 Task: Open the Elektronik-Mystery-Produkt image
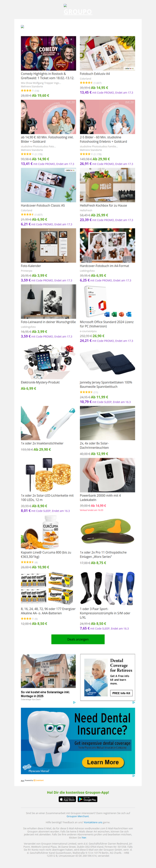pyautogui.click(x=48, y=362)
